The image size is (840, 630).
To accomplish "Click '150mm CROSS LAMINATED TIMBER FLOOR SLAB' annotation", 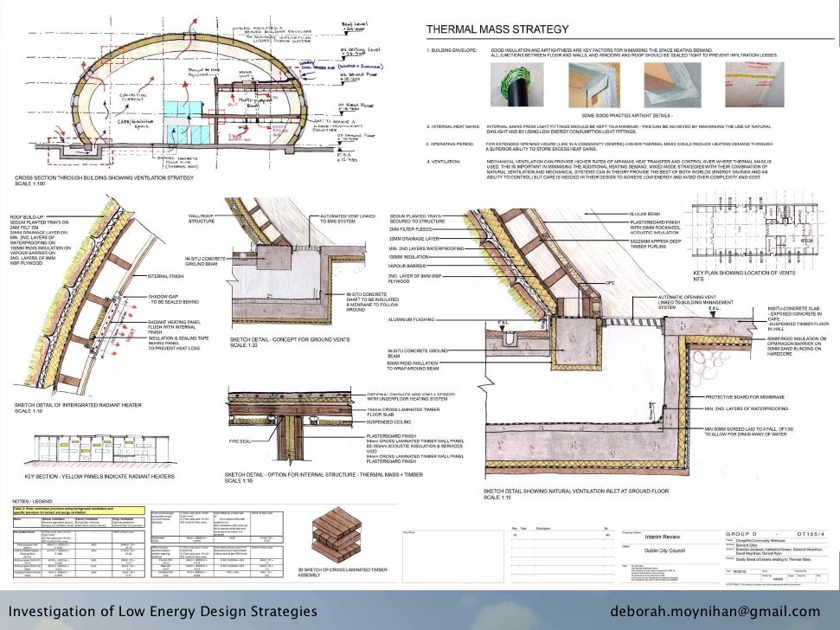I will coord(403,412).
